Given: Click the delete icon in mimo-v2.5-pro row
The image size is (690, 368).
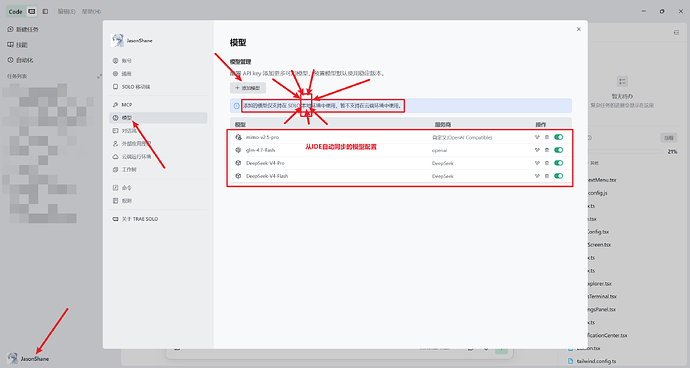Looking at the screenshot, I should [x=547, y=137].
